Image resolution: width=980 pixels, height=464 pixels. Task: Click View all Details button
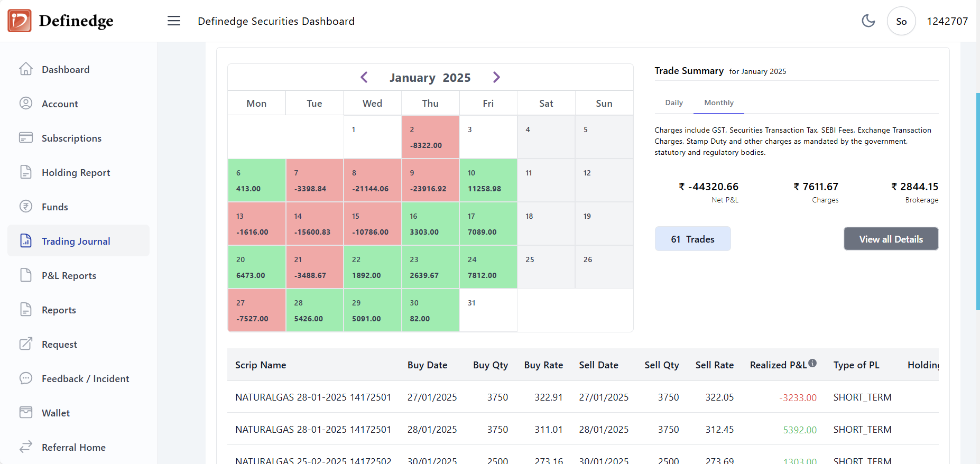(891, 239)
